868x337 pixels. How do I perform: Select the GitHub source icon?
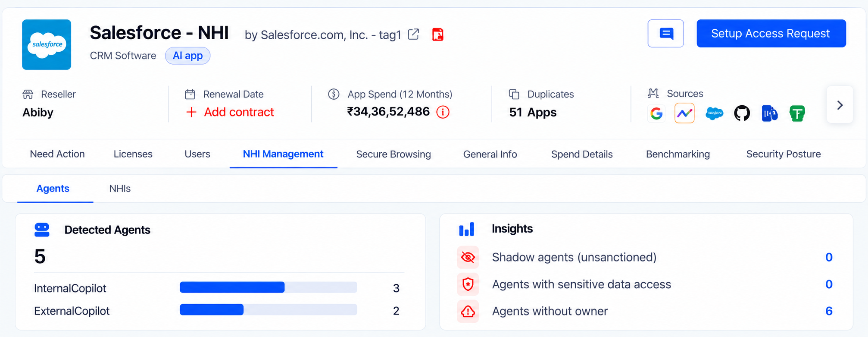[x=742, y=113]
